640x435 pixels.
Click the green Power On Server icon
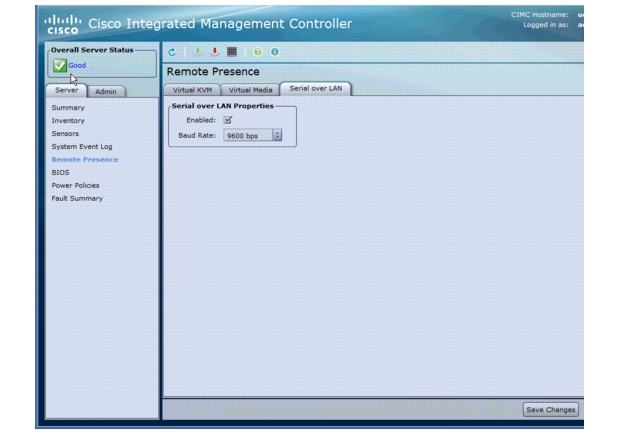pos(198,52)
